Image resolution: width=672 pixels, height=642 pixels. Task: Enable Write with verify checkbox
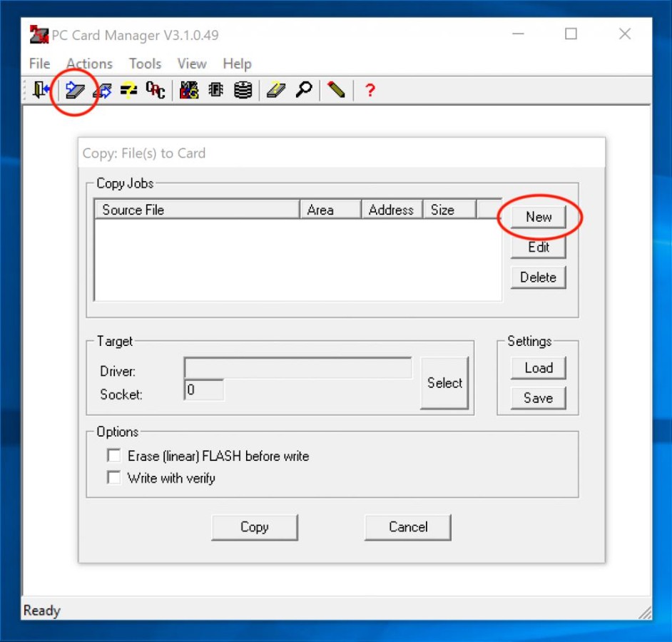point(114,477)
